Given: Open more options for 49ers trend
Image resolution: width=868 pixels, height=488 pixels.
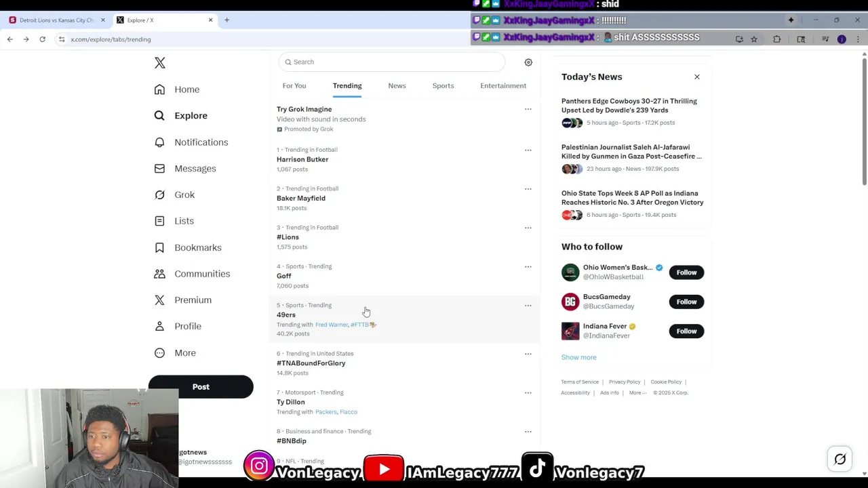Looking at the screenshot, I should (528, 306).
